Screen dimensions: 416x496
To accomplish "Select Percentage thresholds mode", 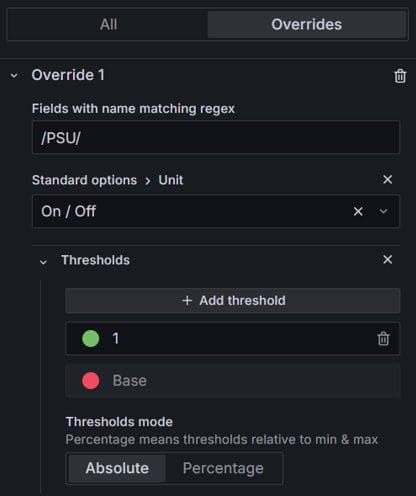I will (223, 468).
